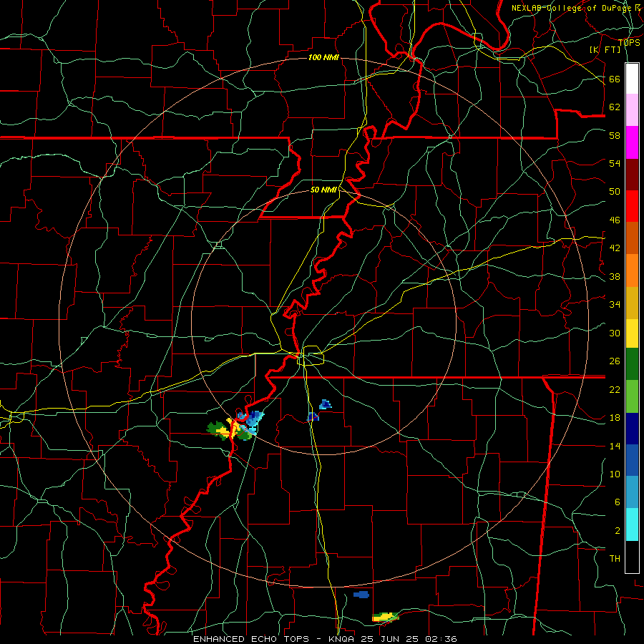The width and height of the screenshot is (644, 644).
Task: Click the 14 value on the legend
Action: (x=615, y=446)
